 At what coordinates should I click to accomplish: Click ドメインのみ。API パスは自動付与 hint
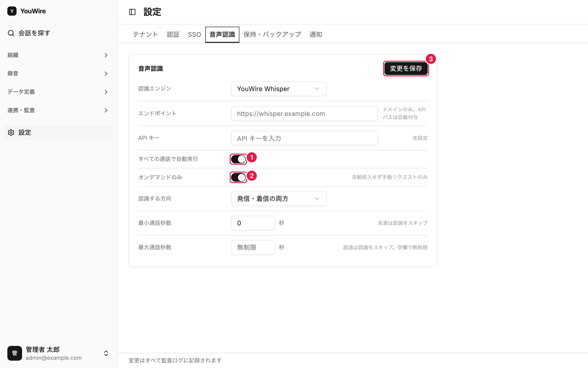tap(404, 113)
